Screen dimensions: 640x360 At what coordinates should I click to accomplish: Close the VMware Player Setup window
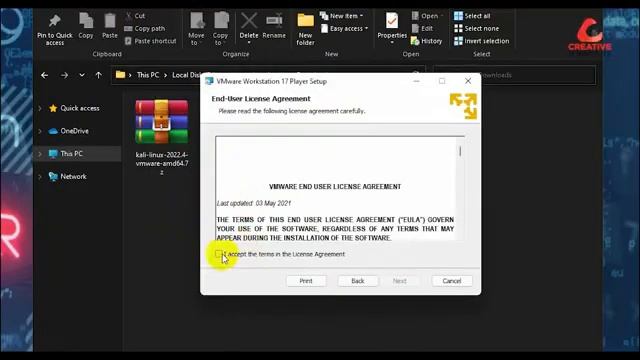pyautogui.click(x=468, y=81)
